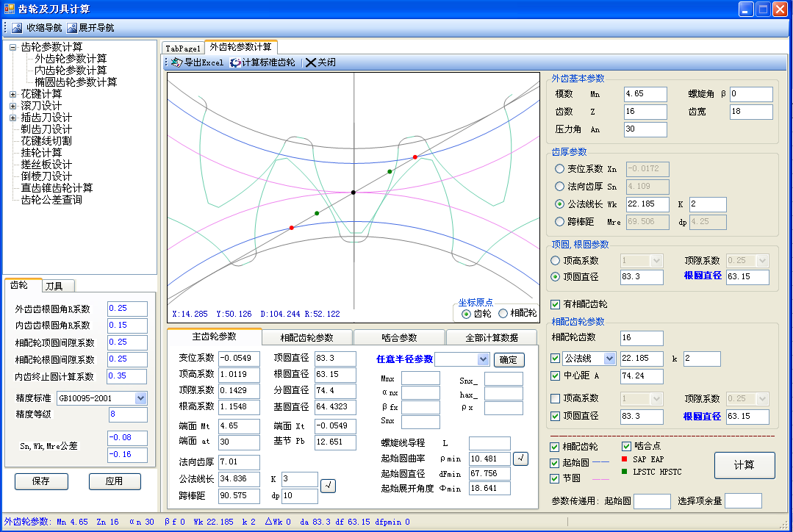Expand the 花键计算 tree node
This screenshot has width=793, height=532.
pos(13,94)
